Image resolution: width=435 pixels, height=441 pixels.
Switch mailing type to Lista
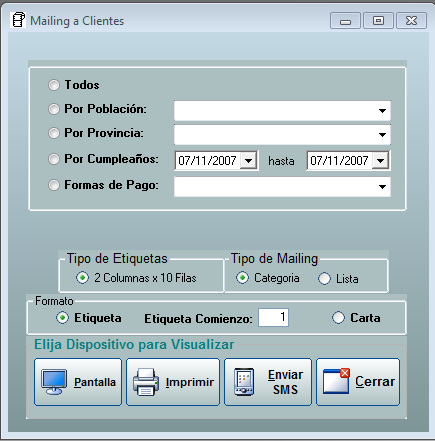coord(324,278)
